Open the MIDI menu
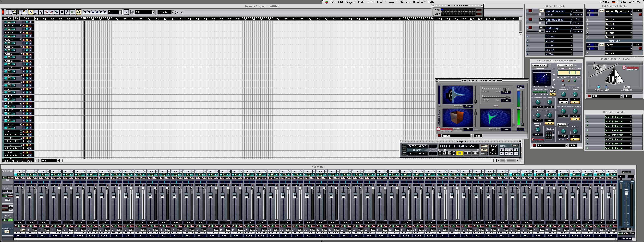This screenshot has width=644, height=242. click(x=371, y=2)
